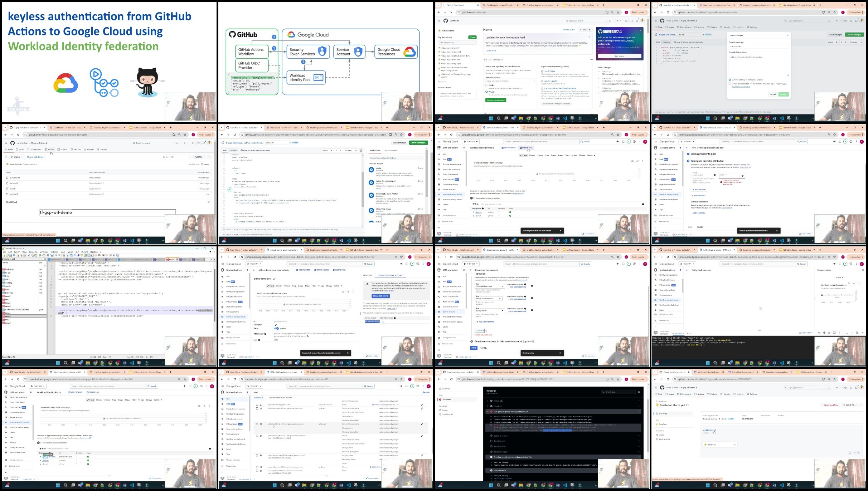
Task: Click History link on the repo page
Action: [x=205, y=164]
